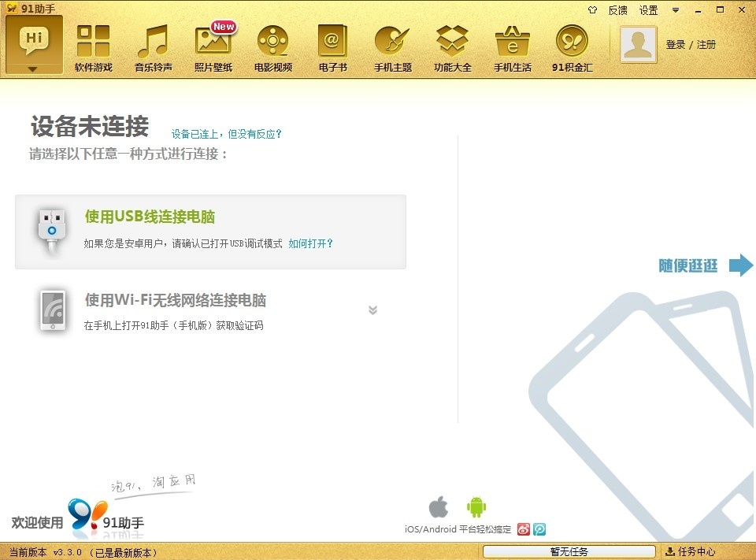Open the 照片壁纸 photo wallpaper section
This screenshot has height=560, width=756.
click(213, 48)
